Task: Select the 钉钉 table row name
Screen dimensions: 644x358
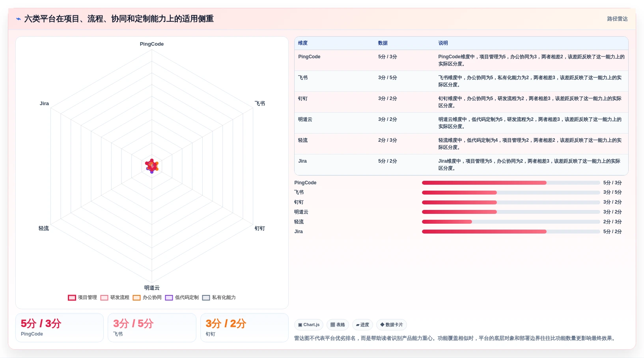Action: click(303, 98)
